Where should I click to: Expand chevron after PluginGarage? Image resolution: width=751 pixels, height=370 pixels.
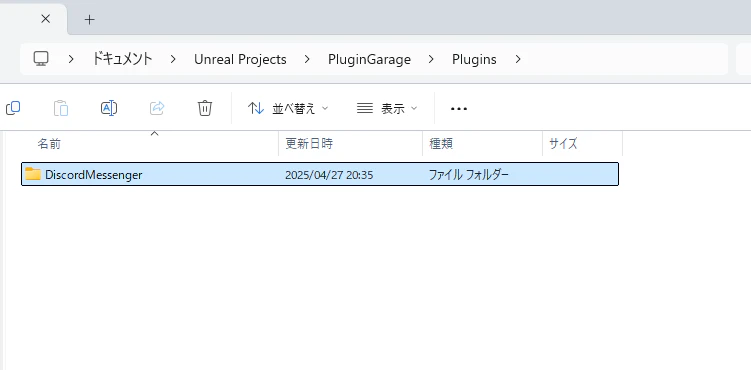(432, 59)
